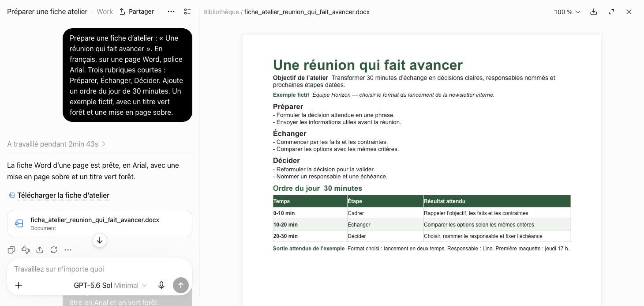Copy the assistant response
This screenshot has height=306, width=644.
pos(11,250)
